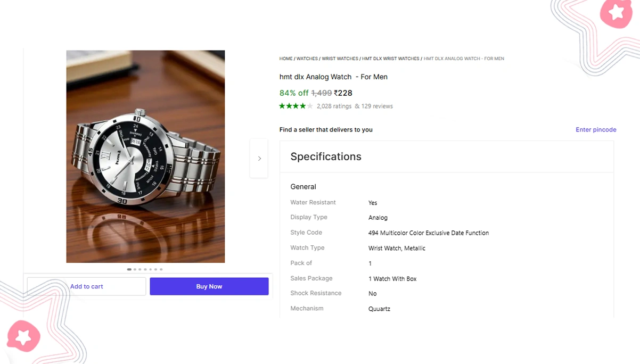Click the Specifications heading
The image size is (640, 364).
click(x=325, y=156)
